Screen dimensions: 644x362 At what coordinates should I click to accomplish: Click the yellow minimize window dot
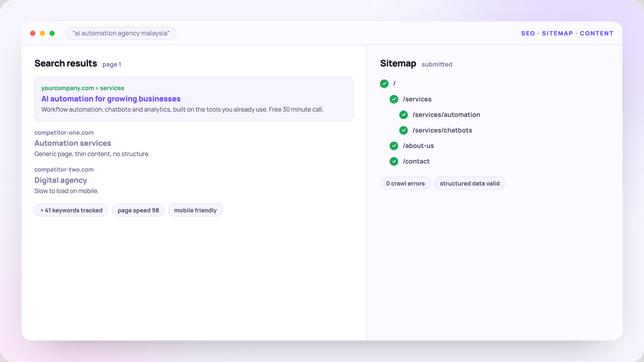click(x=43, y=33)
